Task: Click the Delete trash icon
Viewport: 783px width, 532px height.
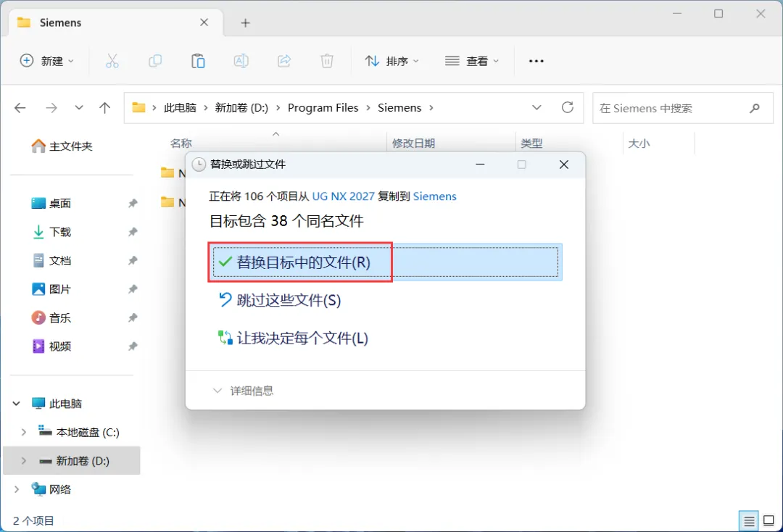Action: point(326,61)
